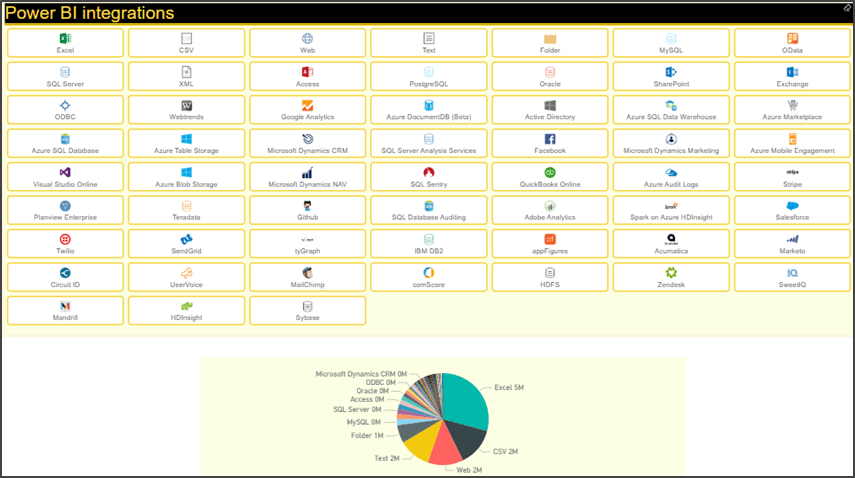Click the Salesforce cloud icon

click(x=792, y=205)
